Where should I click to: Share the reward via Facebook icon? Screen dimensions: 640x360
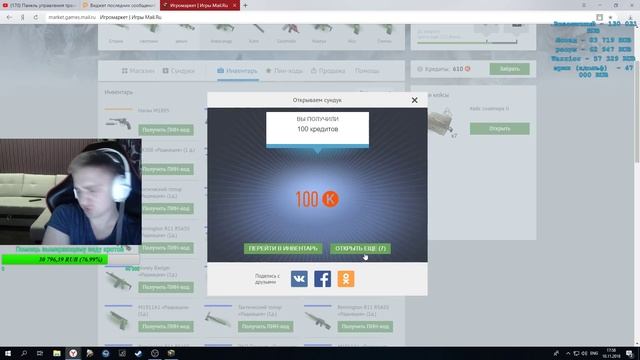pos(322,279)
